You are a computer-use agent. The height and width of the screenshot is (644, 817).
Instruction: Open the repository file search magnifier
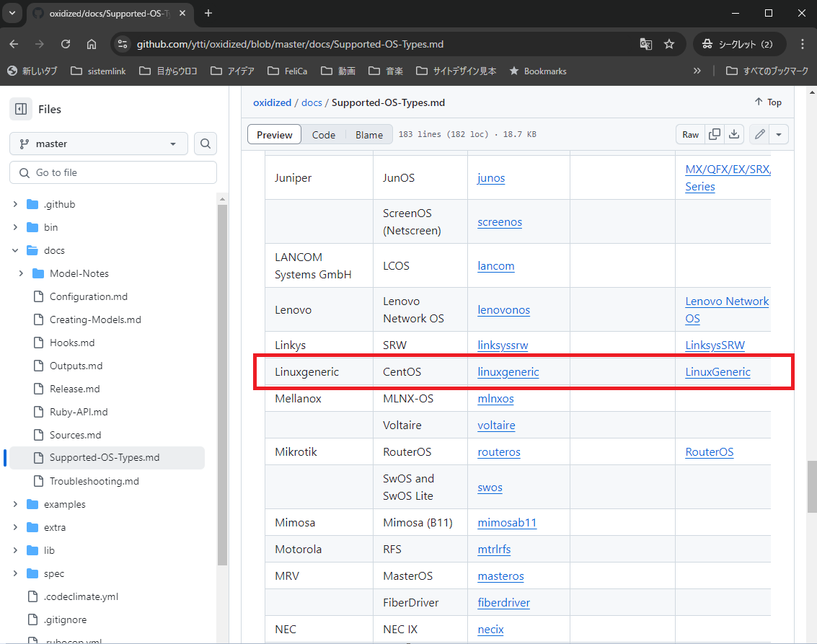pos(206,144)
